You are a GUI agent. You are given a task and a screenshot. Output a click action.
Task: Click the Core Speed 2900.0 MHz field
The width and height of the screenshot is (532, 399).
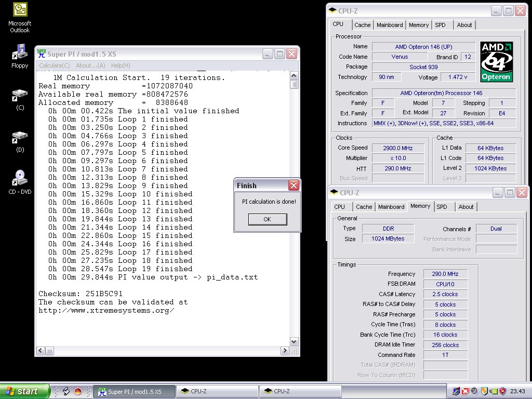[x=398, y=148]
